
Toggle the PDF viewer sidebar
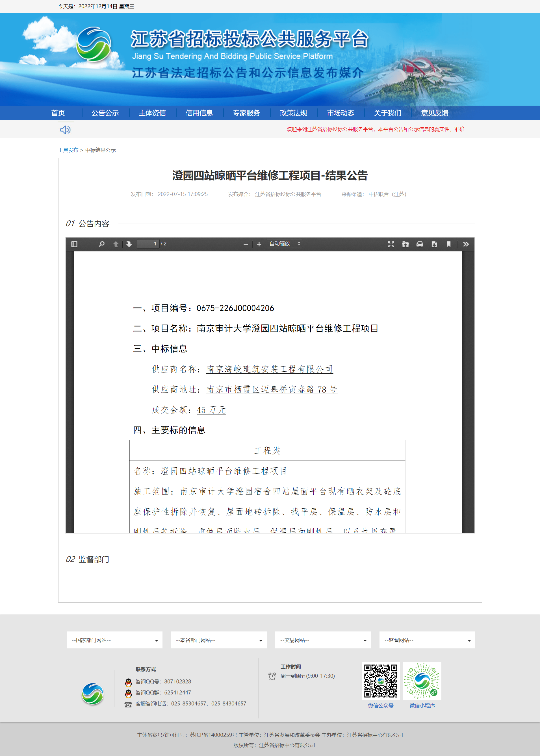tap(75, 244)
